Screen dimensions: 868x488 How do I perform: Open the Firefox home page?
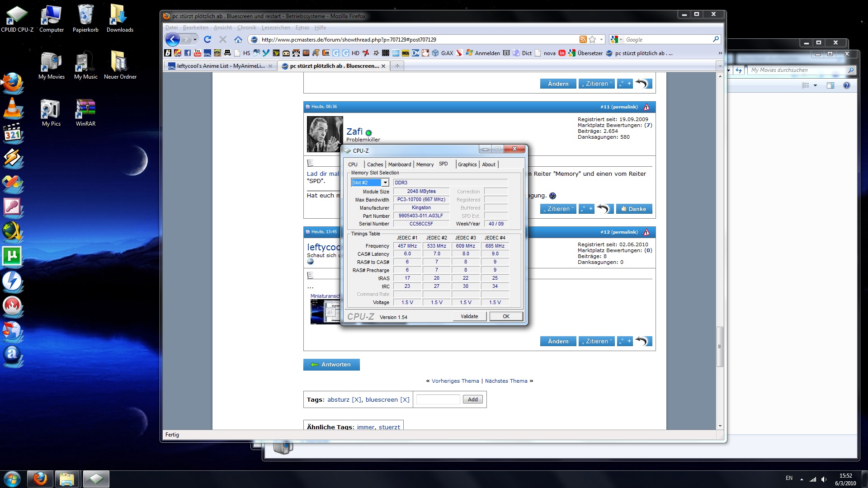coord(238,39)
